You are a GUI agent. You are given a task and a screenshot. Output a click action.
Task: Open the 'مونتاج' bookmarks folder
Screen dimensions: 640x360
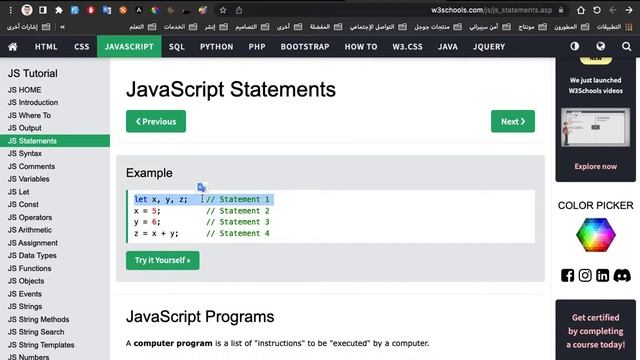click(532, 27)
